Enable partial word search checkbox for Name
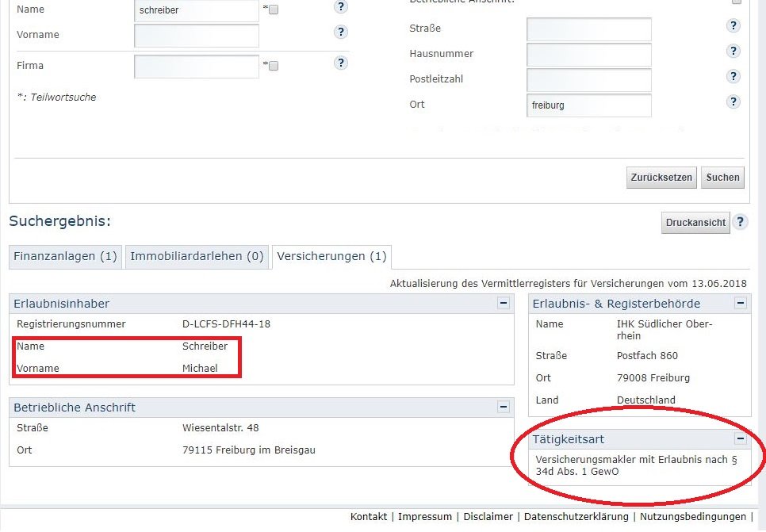This screenshot has width=766, height=532. pyautogui.click(x=274, y=10)
